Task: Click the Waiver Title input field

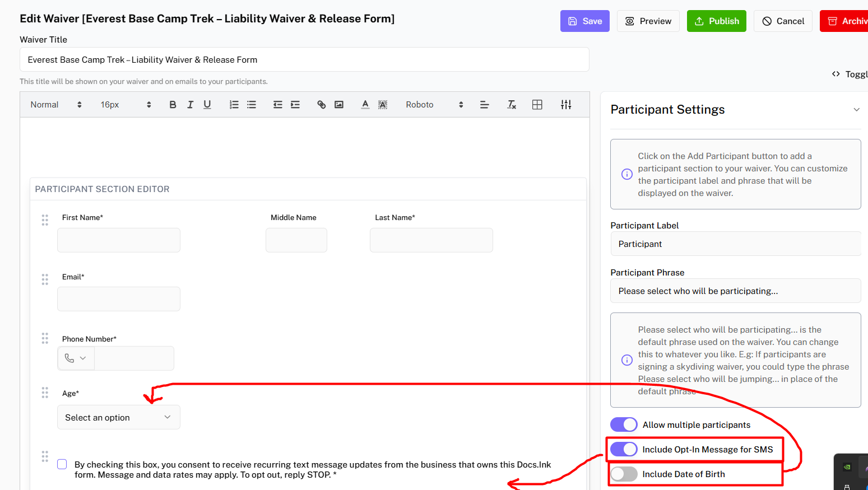Action: coord(304,60)
